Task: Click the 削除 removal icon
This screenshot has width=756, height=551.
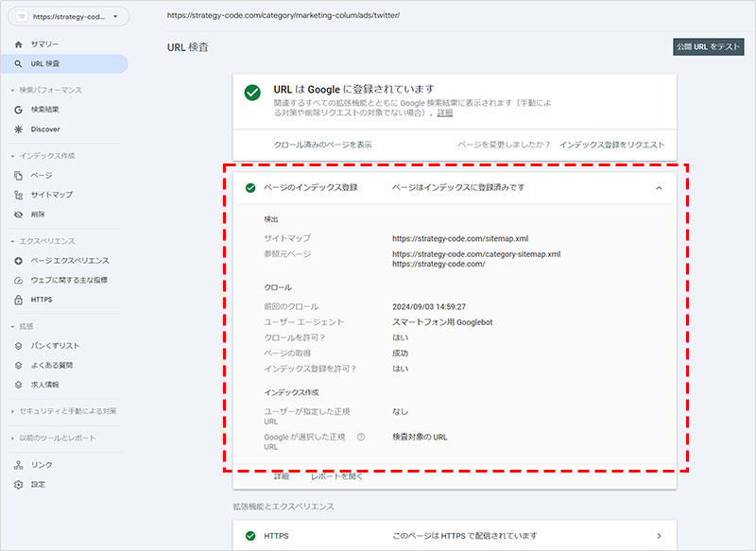Action: 19,215
